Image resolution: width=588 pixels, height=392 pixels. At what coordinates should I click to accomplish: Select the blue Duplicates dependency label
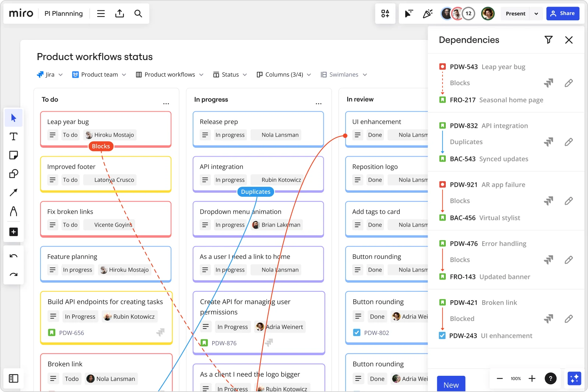tap(256, 192)
